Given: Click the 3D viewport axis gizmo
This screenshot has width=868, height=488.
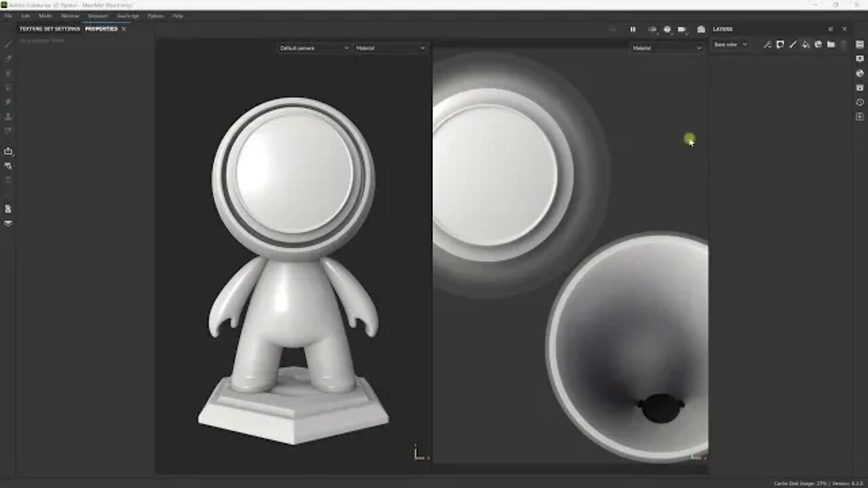Looking at the screenshot, I should (420, 453).
